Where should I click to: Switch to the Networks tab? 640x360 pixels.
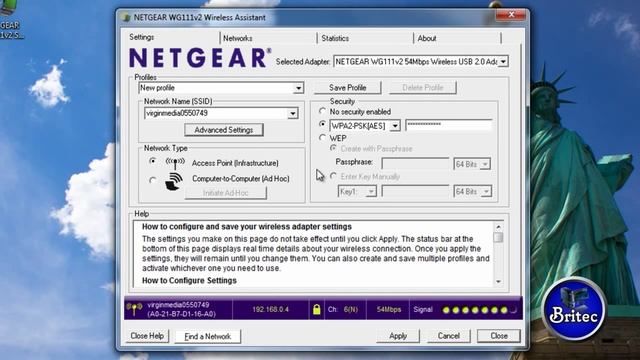238,38
